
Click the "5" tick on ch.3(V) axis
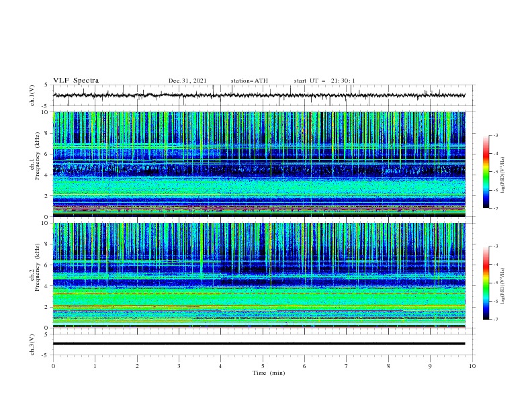(x=46, y=334)
